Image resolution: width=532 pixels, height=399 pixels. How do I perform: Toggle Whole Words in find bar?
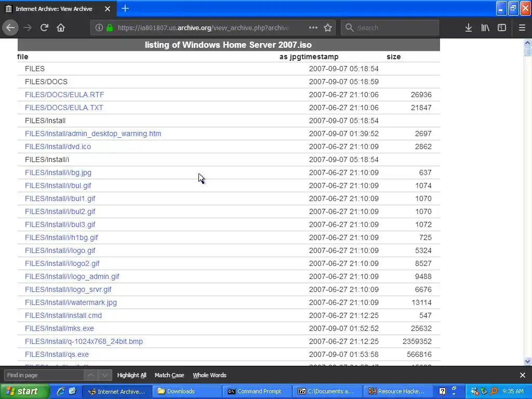(x=209, y=375)
